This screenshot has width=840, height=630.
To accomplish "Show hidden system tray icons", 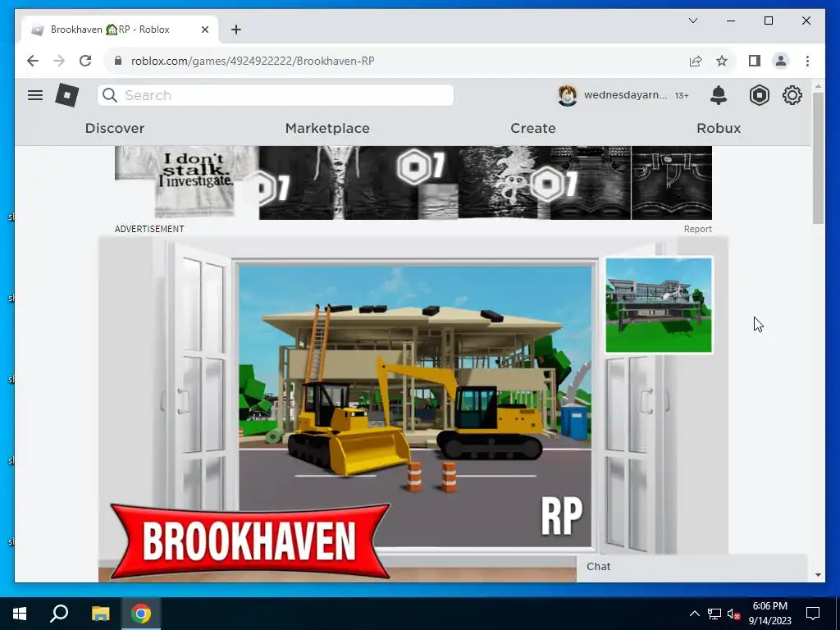I will [x=694, y=614].
